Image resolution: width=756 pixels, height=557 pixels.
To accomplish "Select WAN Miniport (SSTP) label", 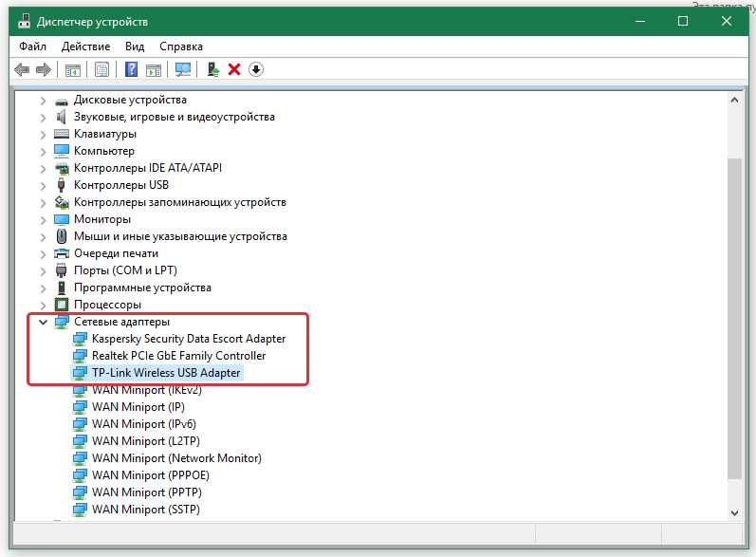I will (x=146, y=510).
